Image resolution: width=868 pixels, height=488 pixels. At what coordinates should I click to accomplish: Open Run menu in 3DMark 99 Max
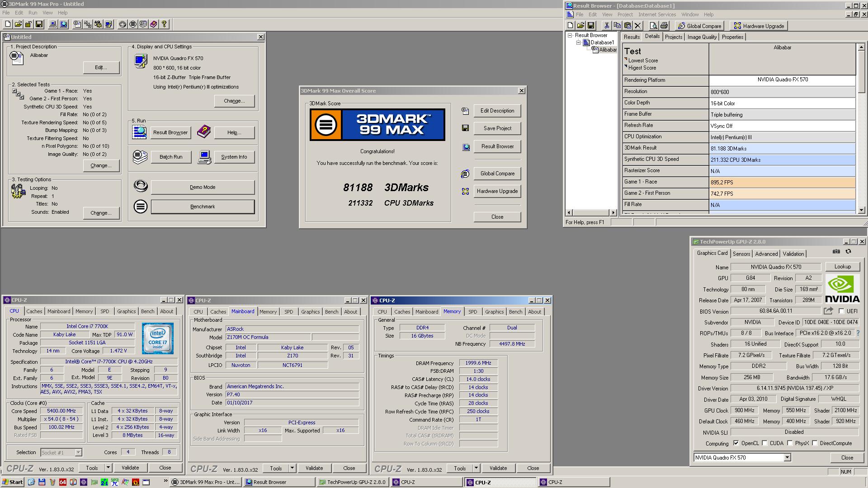click(x=33, y=13)
